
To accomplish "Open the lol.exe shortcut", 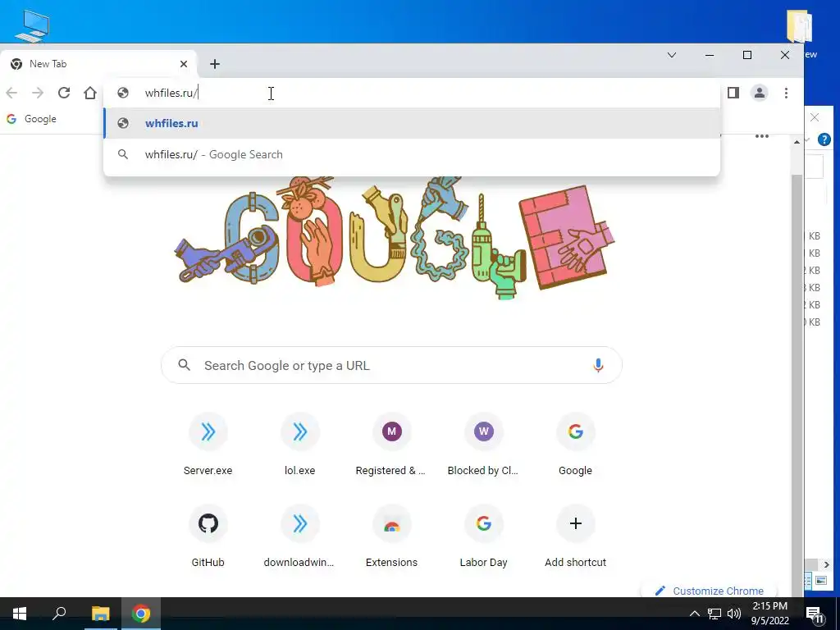I will coord(300,445).
